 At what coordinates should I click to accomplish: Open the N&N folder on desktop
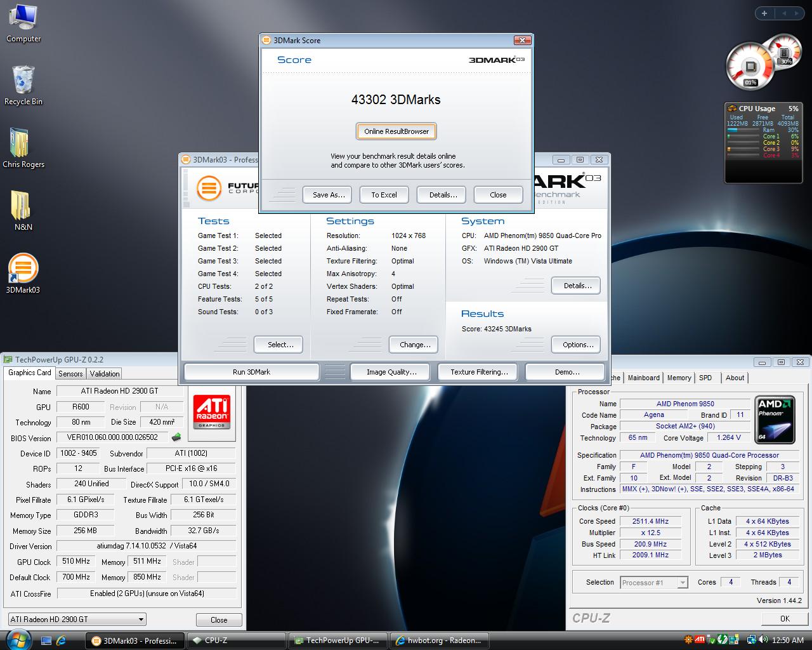pyautogui.click(x=23, y=210)
